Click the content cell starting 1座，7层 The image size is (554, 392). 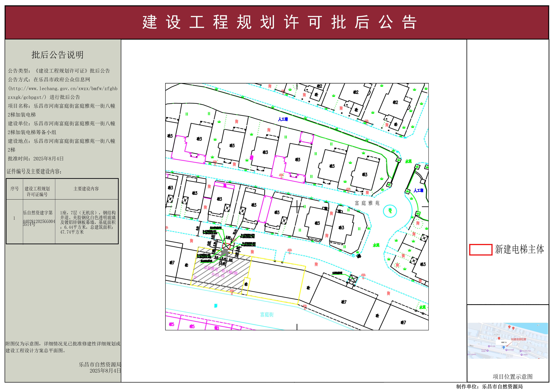(88, 222)
